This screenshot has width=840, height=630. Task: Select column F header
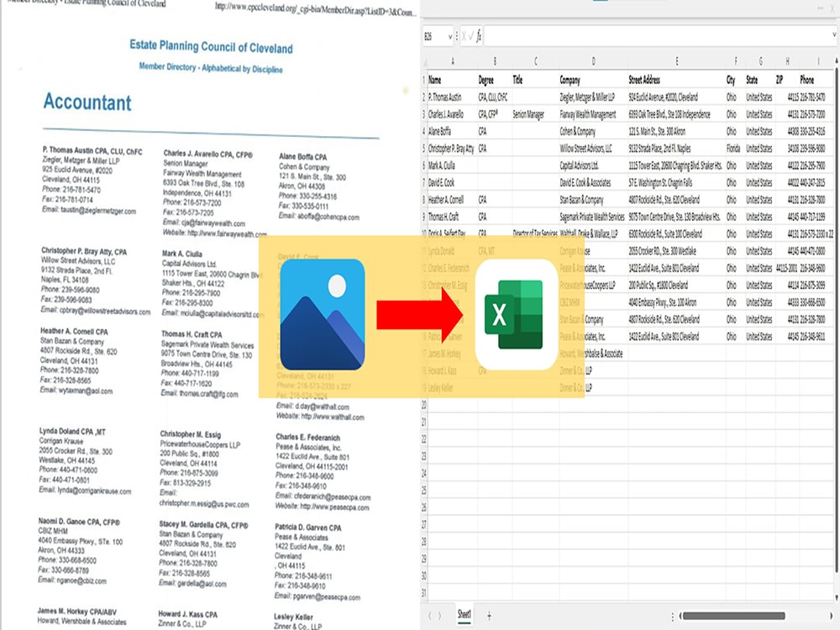click(x=736, y=61)
